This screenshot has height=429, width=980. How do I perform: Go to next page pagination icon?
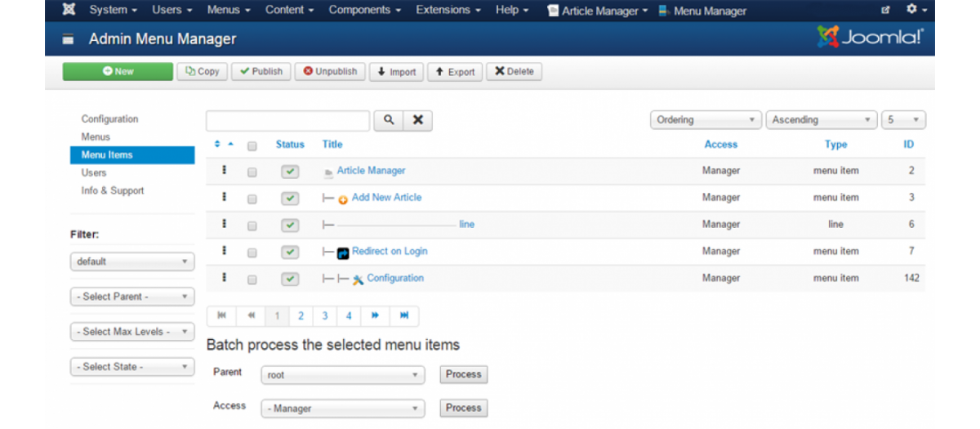click(x=375, y=315)
